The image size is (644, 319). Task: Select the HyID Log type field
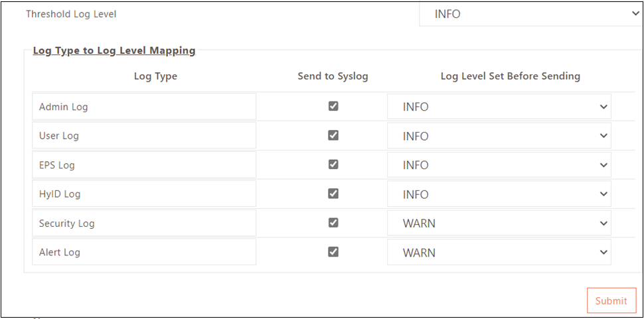[144, 194]
